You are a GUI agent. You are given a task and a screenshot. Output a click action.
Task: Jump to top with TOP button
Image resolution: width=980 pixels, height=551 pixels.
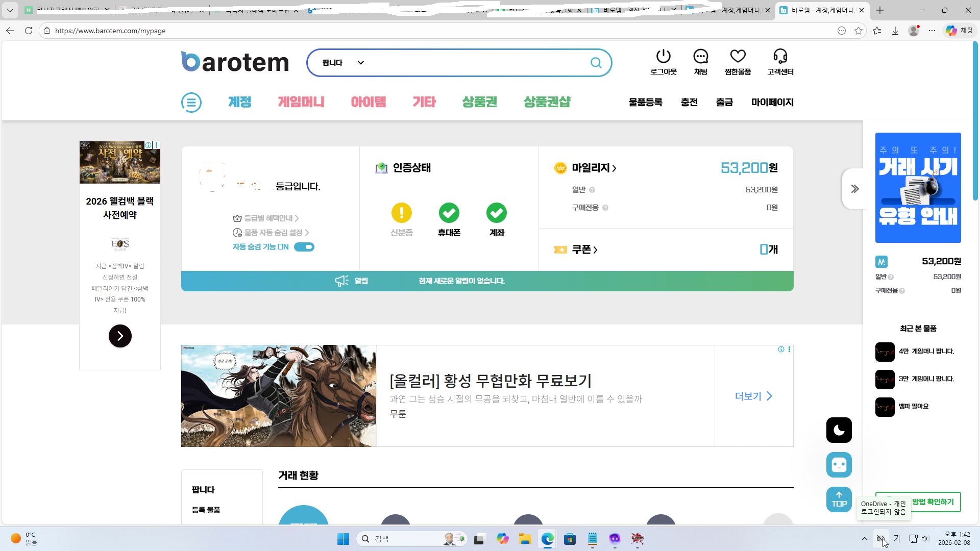pyautogui.click(x=839, y=499)
